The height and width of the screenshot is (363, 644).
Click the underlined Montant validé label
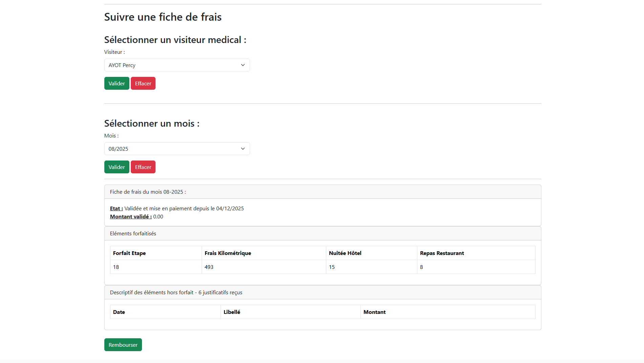point(131,217)
